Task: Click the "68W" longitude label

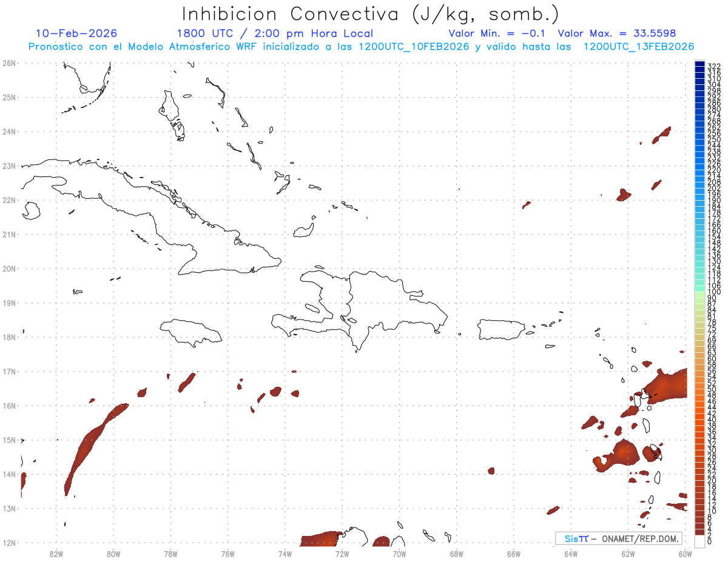Action: (x=456, y=553)
